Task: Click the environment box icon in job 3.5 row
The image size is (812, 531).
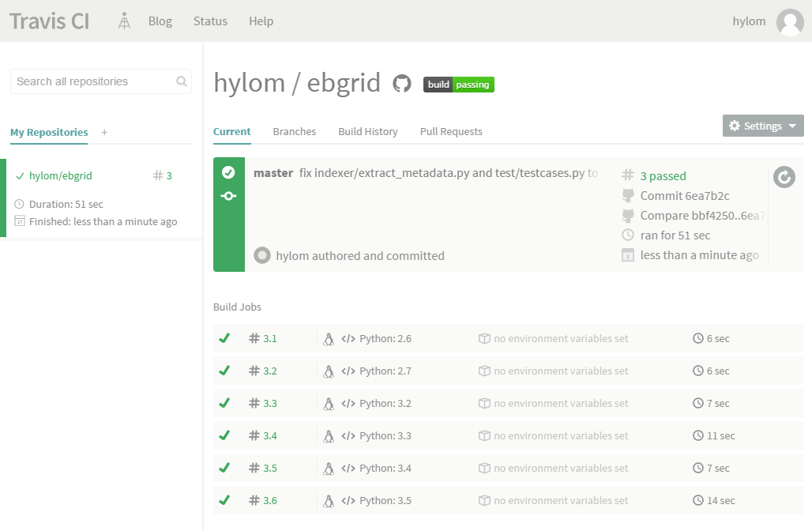Action: tap(484, 469)
